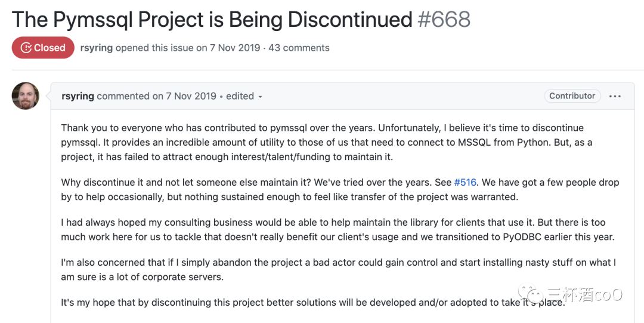Click the issue title text
This screenshot has width=644, height=323.
(x=212, y=20)
